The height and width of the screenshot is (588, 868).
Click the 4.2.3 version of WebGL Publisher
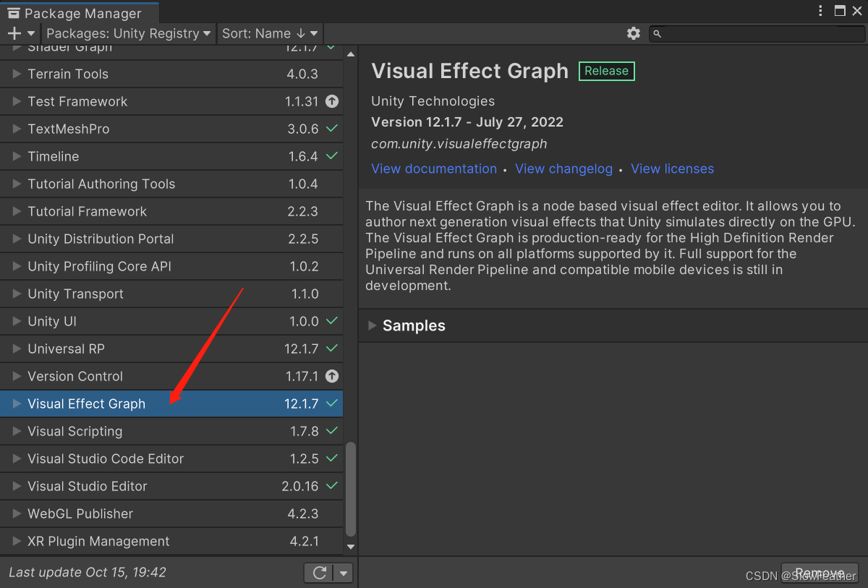pos(302,514)
